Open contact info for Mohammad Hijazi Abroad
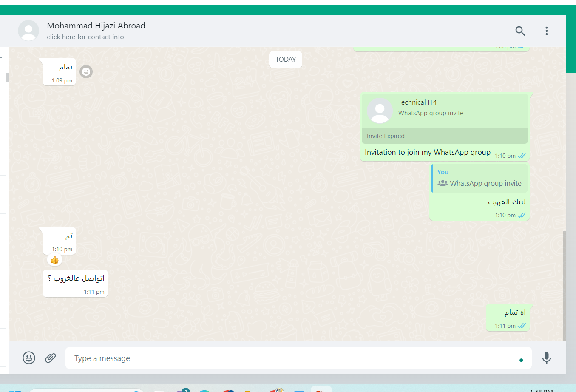This screenshot has width=576, height=392. [x=96, y=26]
